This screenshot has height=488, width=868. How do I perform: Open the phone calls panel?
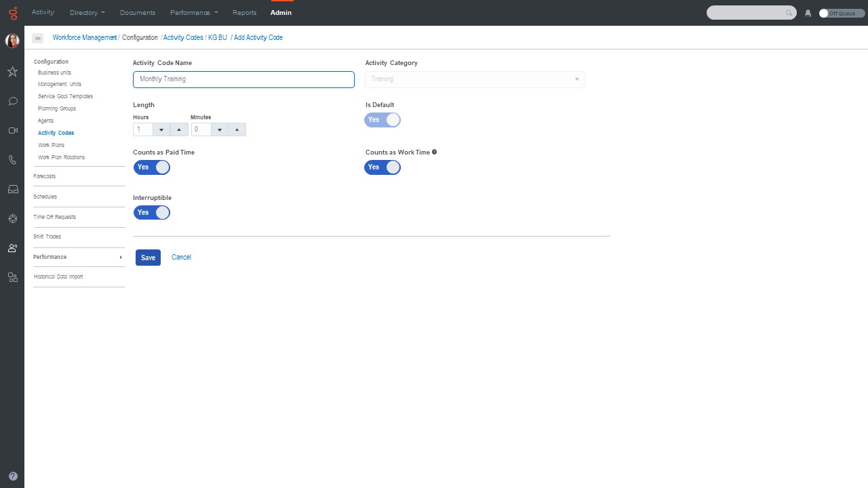point(12,161)
